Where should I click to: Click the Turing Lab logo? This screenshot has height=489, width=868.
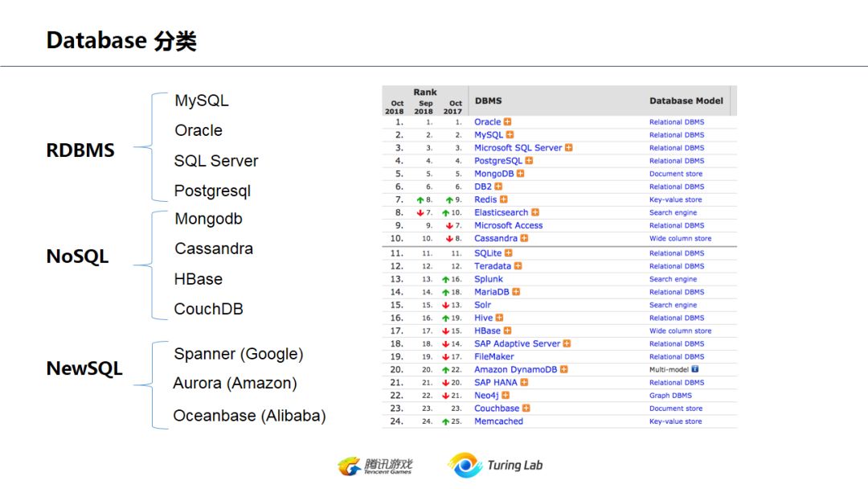click(x=495, y=465)
